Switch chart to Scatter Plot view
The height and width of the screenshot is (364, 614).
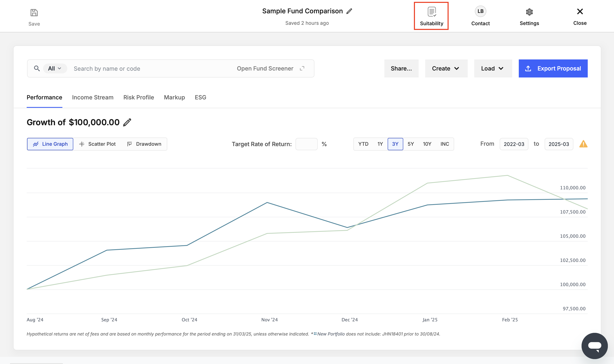pyautogui.click(x=97, y=144)
